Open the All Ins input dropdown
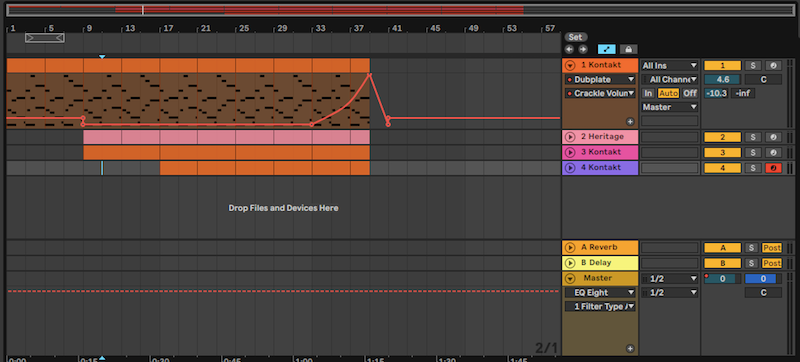This screenshot has width=800, height=362. [669, 66]
